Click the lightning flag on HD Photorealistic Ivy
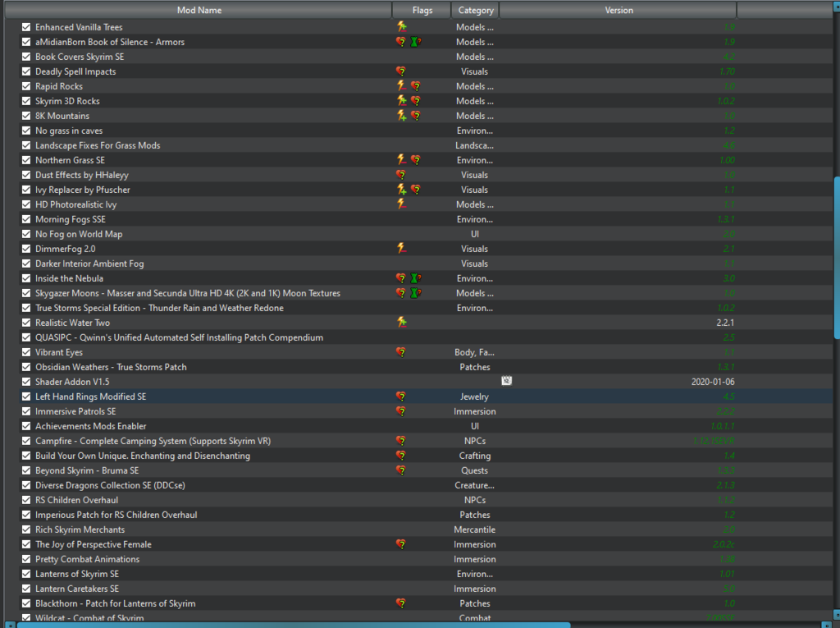This screenshot has height=628, width=840. 401,204
